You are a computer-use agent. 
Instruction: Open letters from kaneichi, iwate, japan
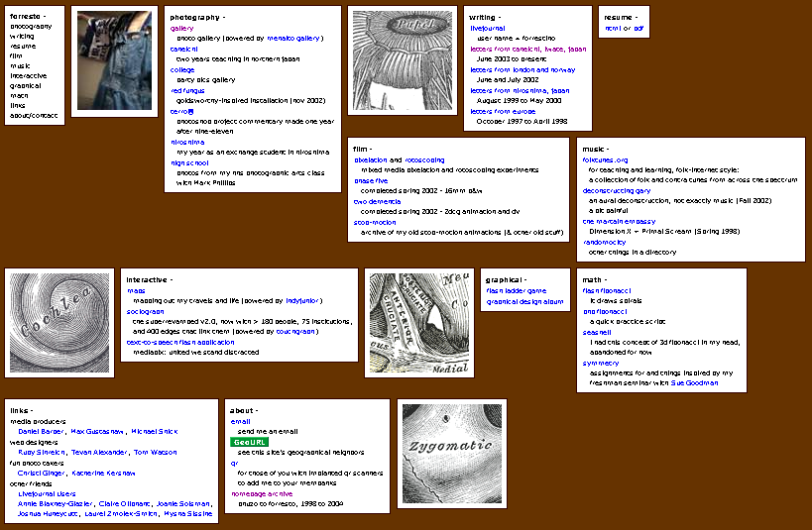[528, 50]
